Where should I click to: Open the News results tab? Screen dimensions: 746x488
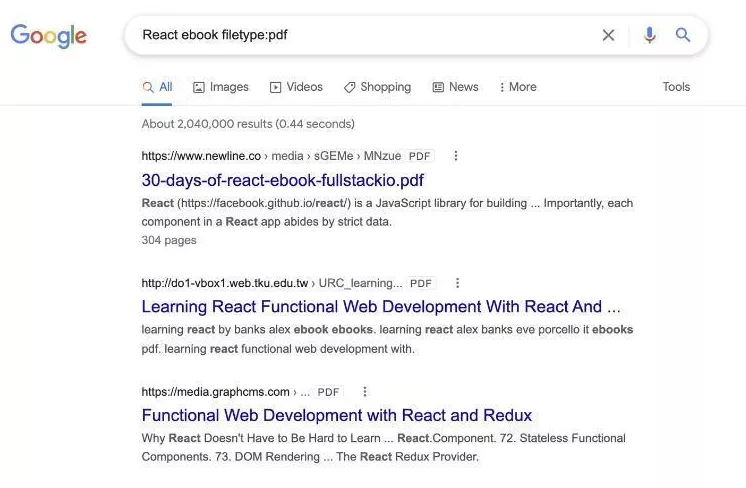point(455,87)
